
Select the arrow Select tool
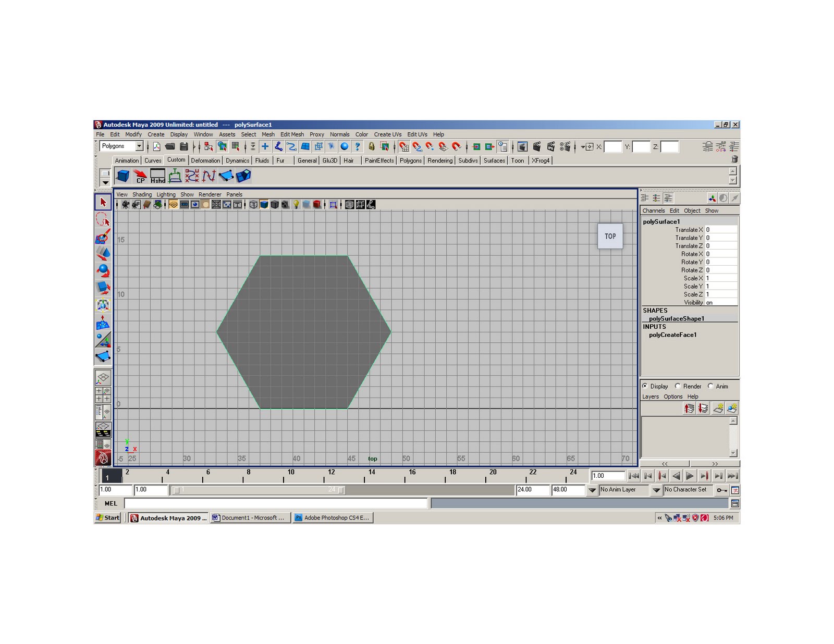pos(103,202)
